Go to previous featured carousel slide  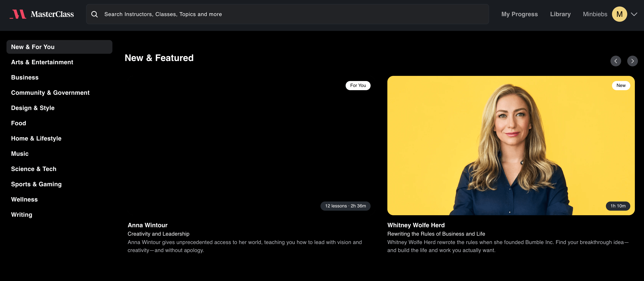[615, 61]
